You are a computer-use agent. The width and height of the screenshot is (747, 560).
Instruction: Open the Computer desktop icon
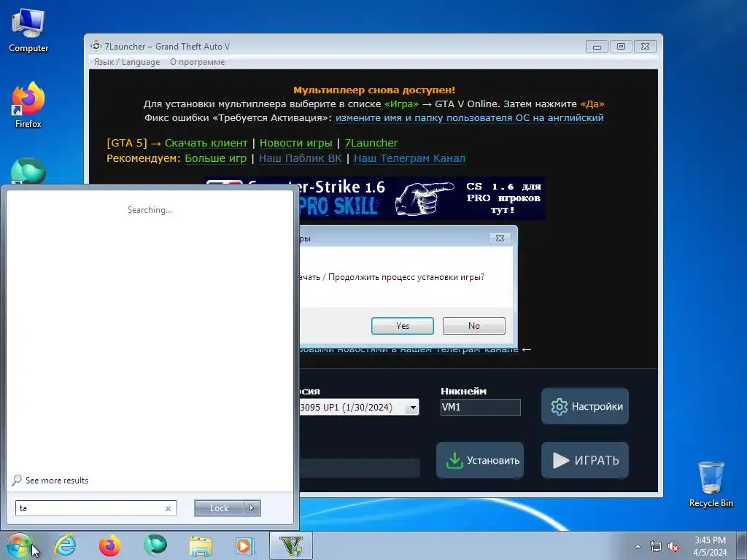click(x=28, y=31)
